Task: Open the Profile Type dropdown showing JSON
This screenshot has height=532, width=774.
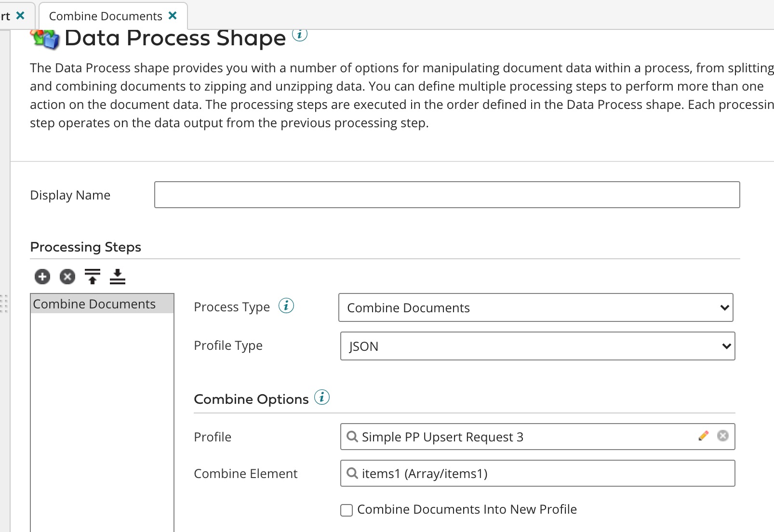Action: click(726, 346)
